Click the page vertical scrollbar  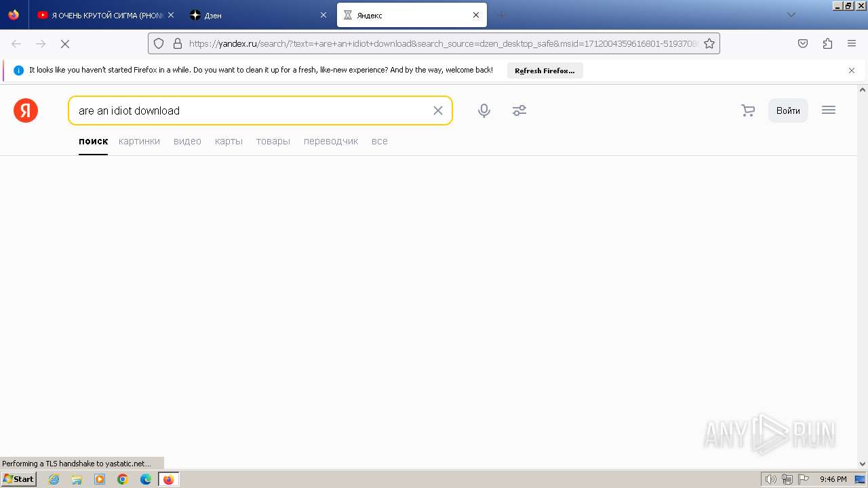point(863,277)
